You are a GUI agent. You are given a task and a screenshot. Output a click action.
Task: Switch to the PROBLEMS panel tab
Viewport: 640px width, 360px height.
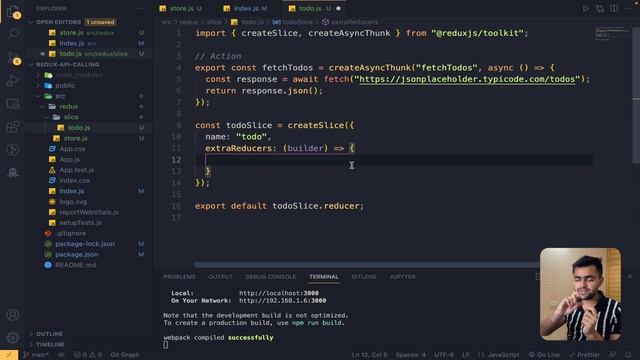pos(179,277)
